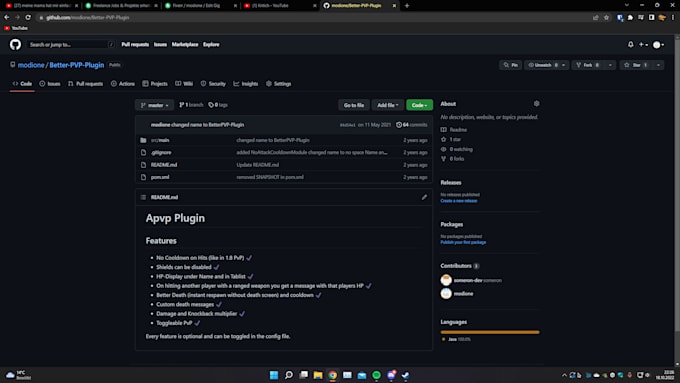Open the Insights tab
The image size is (680, 383).
point(245,83)
